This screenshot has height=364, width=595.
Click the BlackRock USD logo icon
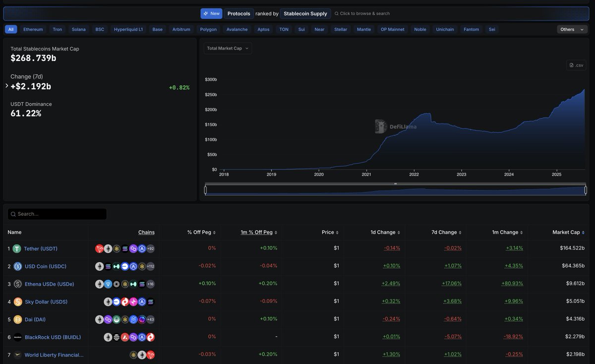tap(17, 337)
